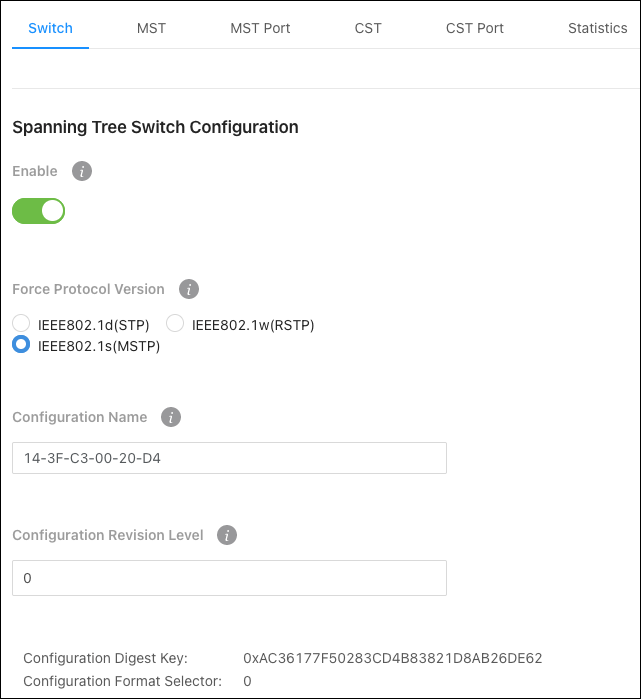The image size is (641, 699).
Task: Select IEEE802.1d(STP) radio button
Action: (21, 323)
